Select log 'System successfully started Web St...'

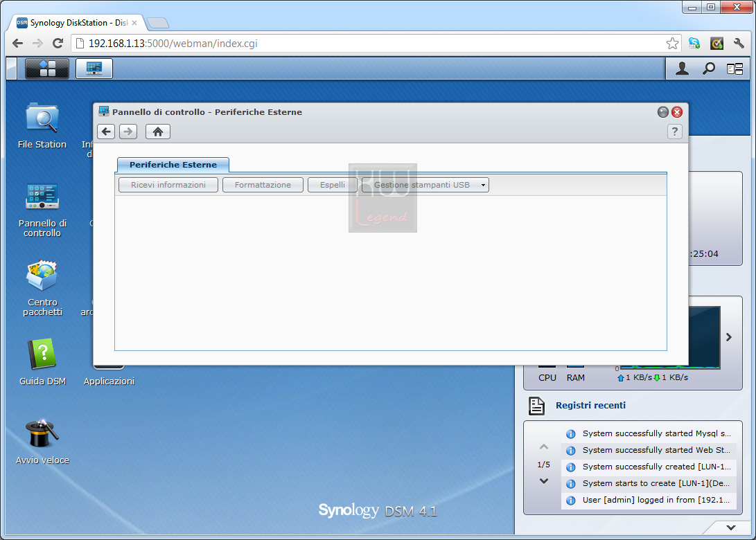[x=649, y=451]
